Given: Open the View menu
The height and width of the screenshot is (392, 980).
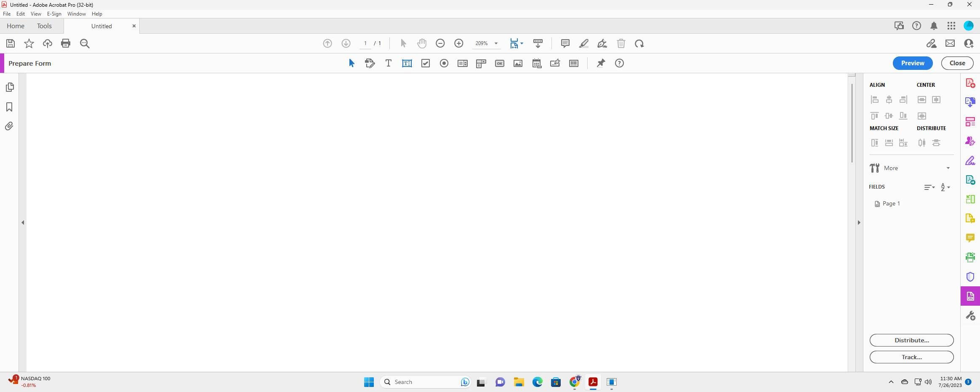Looking at the screenshot, I should 36,14.
